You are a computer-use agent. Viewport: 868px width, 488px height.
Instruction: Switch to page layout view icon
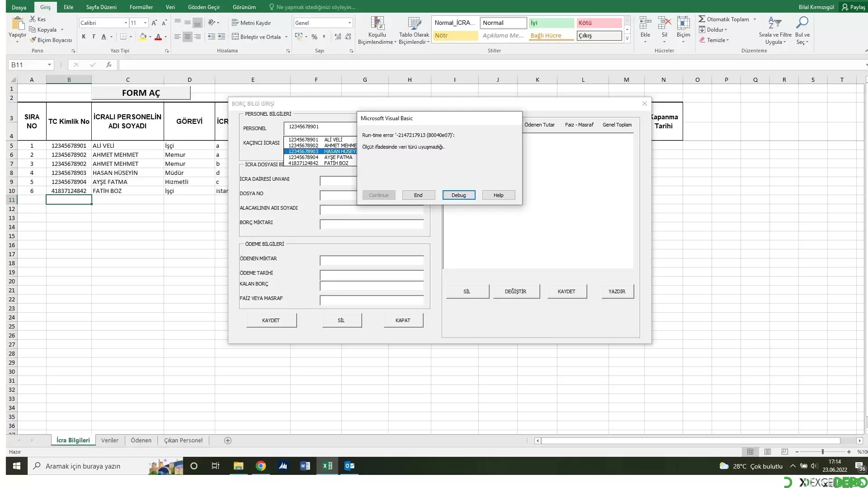[767, 452]
